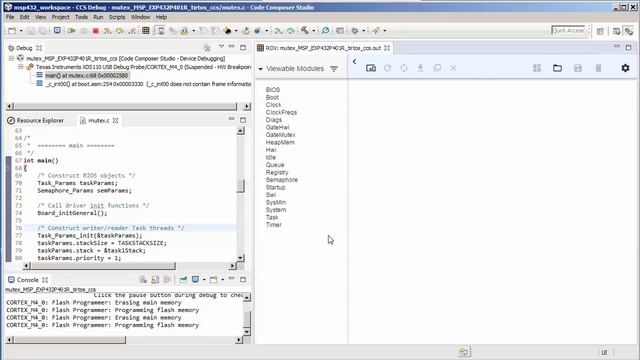Click the New file toolbar icon

click(x=12, y=31)
